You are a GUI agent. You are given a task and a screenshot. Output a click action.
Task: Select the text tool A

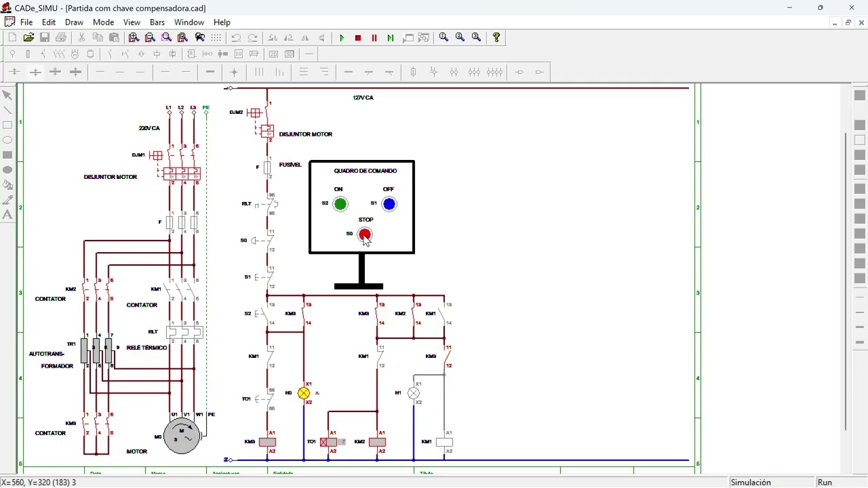(x=7, y=215)
